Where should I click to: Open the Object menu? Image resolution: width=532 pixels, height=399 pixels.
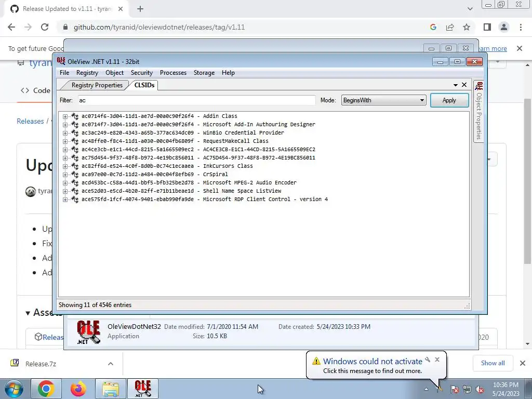coord(114,73)
